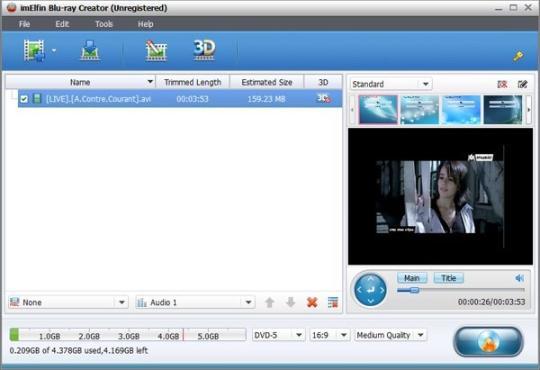Click the 3D conversion toolbar icon
Screen dimensions: 540x370
[204, 50]
